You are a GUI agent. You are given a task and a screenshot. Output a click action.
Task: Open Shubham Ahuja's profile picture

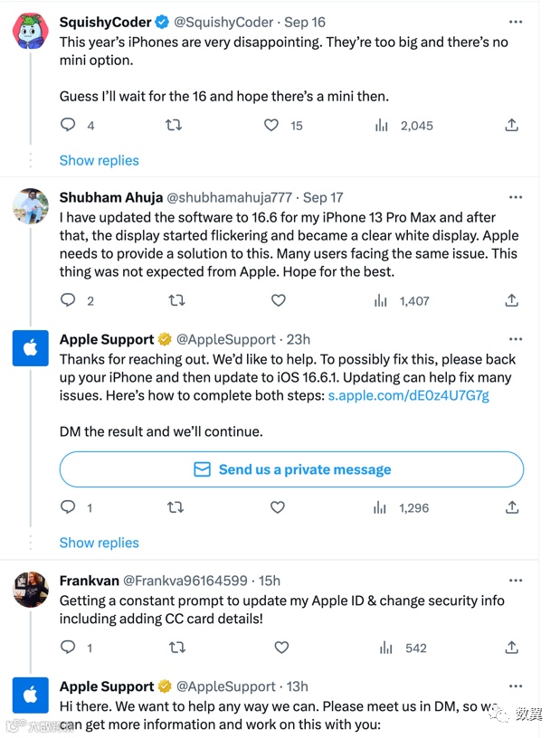point(30,205)
